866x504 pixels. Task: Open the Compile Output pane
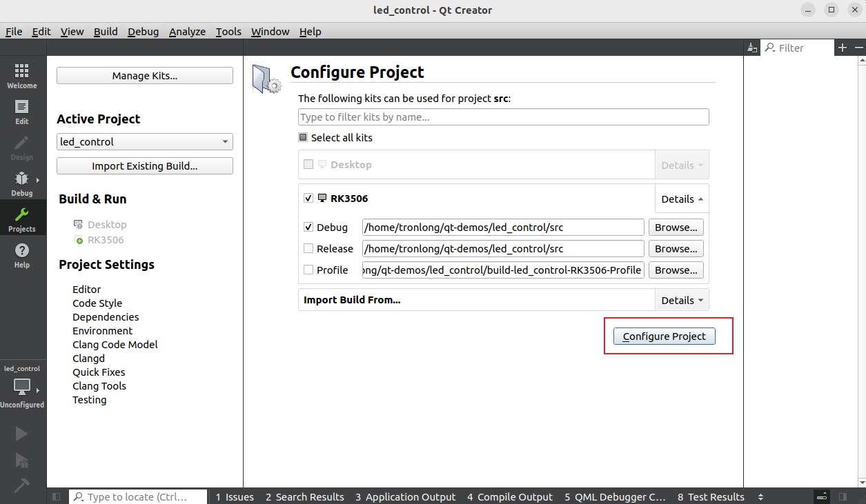pyautogui.click(x=510, y=496)
